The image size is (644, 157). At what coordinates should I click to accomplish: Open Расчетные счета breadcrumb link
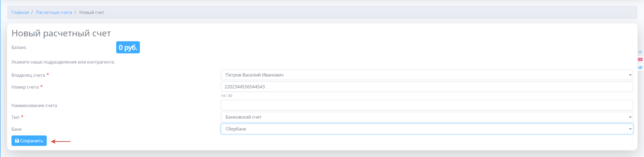coord(54,12)
